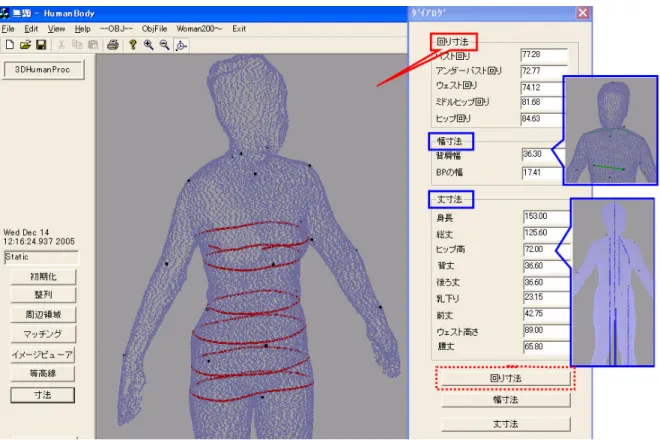Print using the printer icon
The image size is (660, 440).
(x=112, y=45)
